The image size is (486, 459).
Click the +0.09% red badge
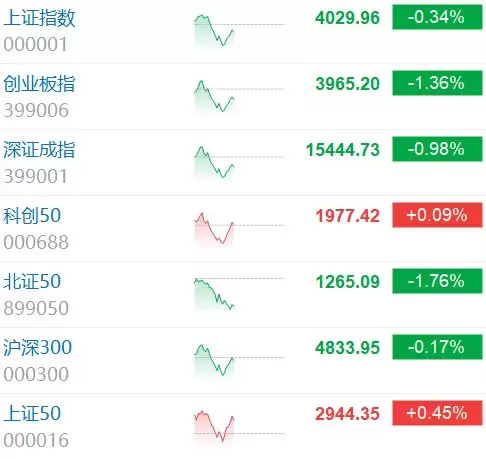tap(437, 215)
